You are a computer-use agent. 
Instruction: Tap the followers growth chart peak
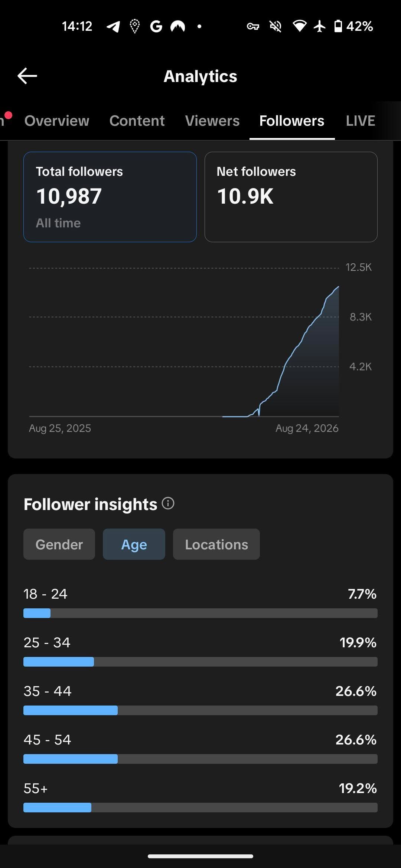tap(338, 287)
